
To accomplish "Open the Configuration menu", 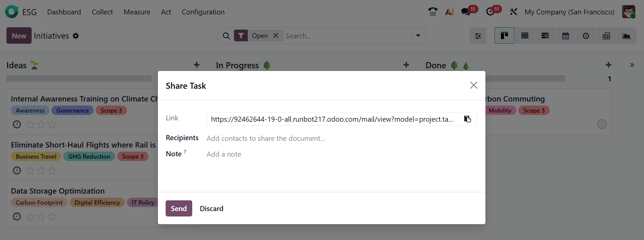I will [203, 12].
